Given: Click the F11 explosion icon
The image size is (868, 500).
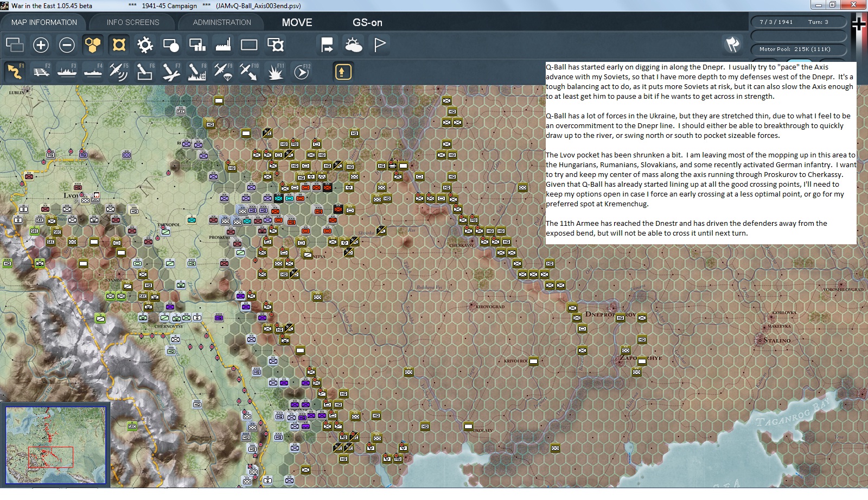Looking at the screenshot, I should [275, 72].
